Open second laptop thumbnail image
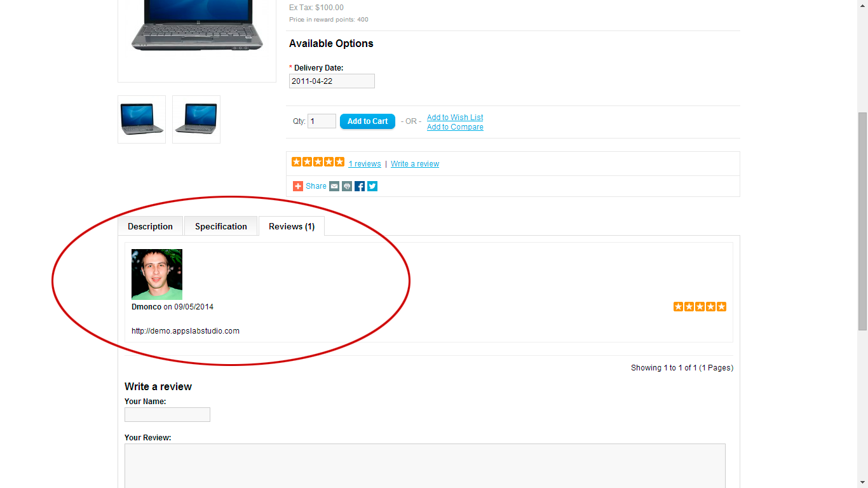This screenshot has height=488, width=868. coord(196,119)
